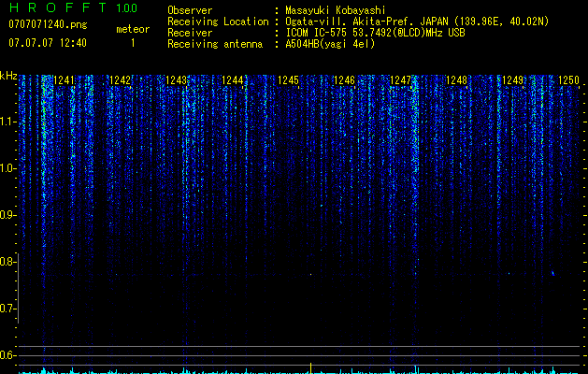Screen dimensions: 588x374
Task: Click the 0.9 kHz axis label
Action: pyautogui.click(x=7, y=215)
